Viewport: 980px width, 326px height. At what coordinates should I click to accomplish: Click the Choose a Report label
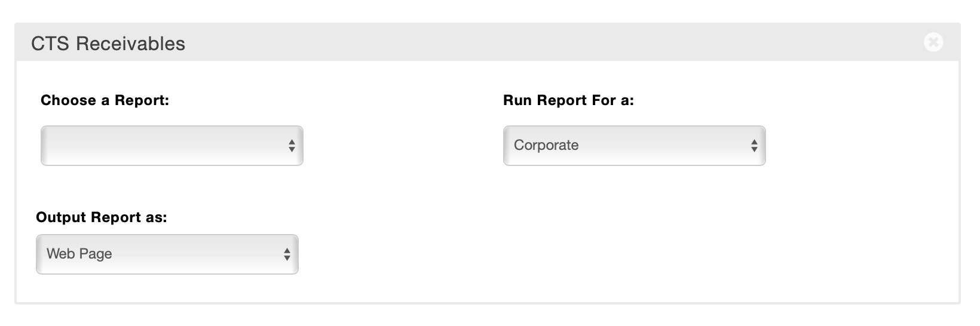(x=105, y=100)
